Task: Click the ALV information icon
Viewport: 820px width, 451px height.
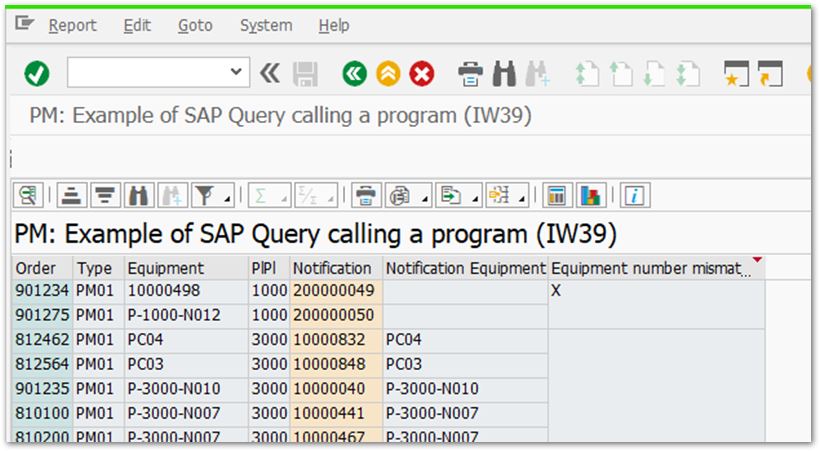Action: pyautogui.click(x=634, y=195)
